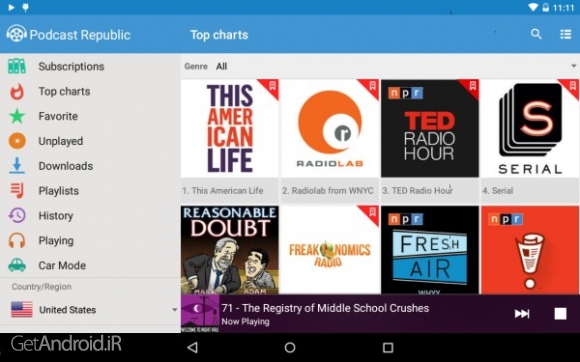Open This American Life cover art
This screenshot has width=580, height=362.
230,128
